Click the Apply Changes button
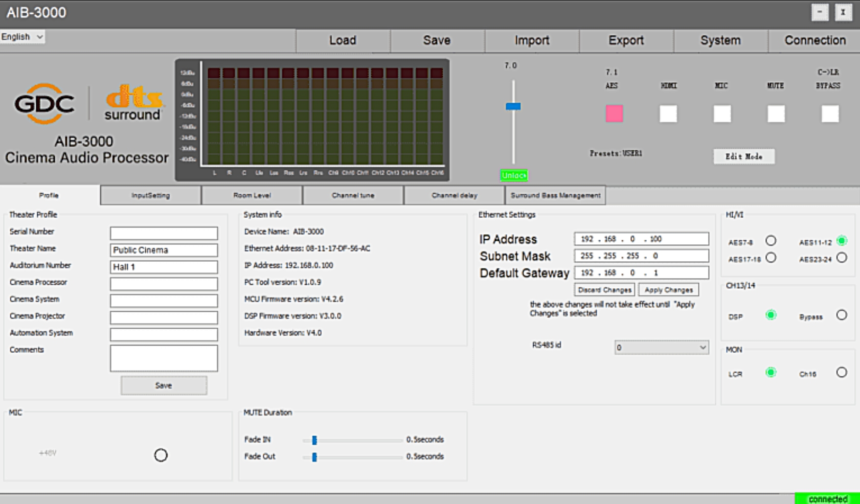 [668, 290]
